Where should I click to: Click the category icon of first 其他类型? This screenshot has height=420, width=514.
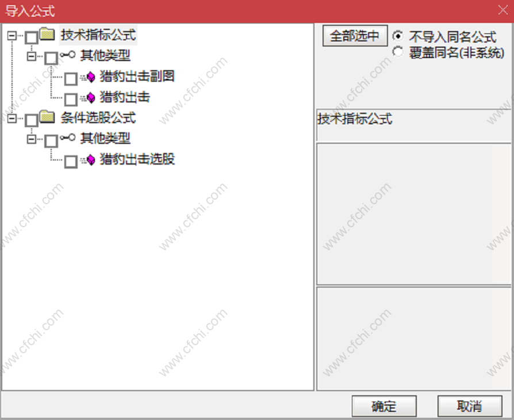[x=68, y=55]
